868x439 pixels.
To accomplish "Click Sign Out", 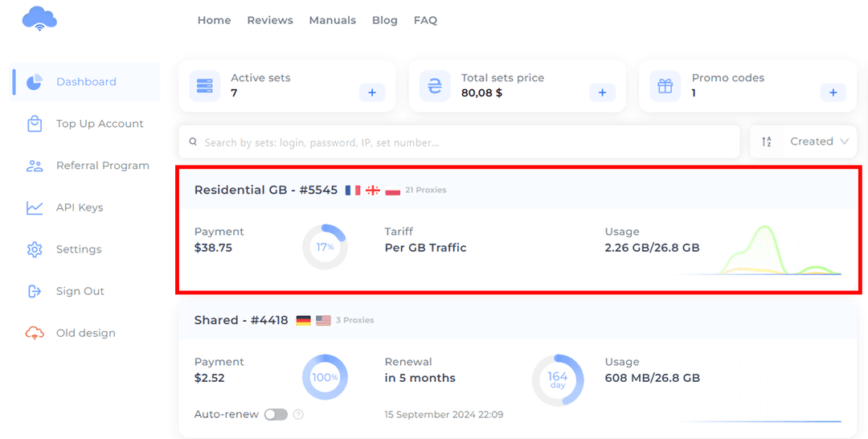I will tap(80, 291).
